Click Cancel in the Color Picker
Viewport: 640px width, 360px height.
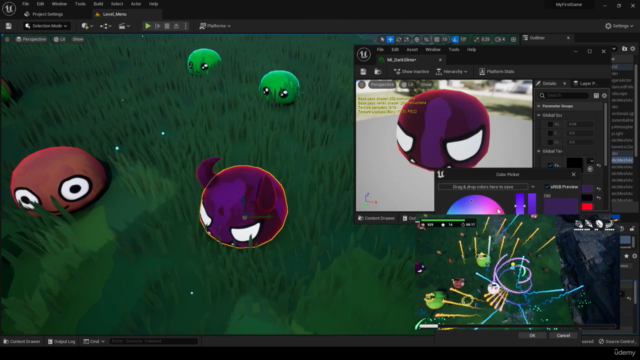[x=563, y=336]
